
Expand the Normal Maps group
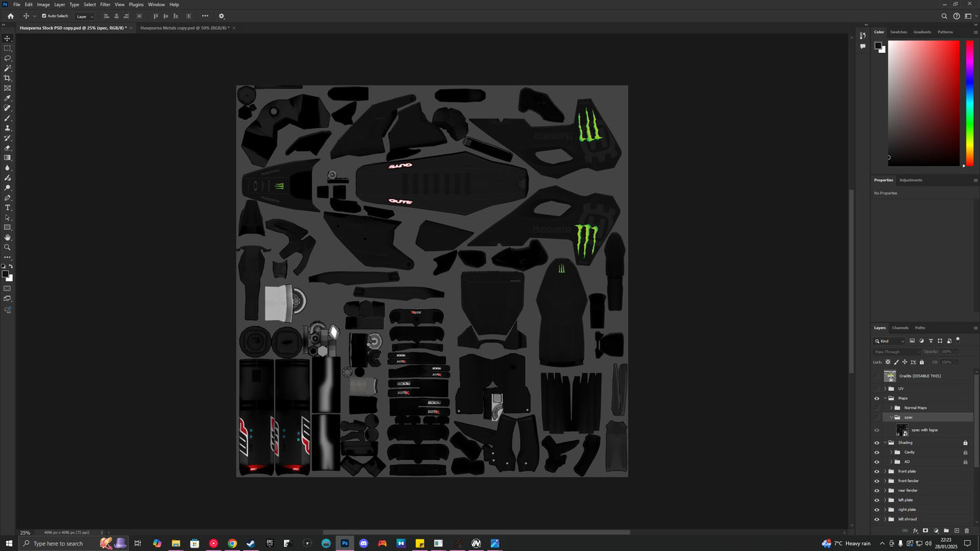(890, 407)
